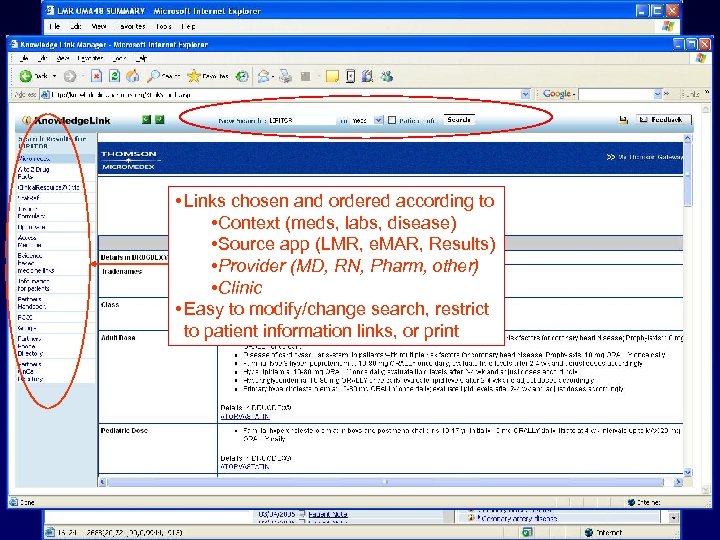Open browsing History icon

(x=242, y=76)
